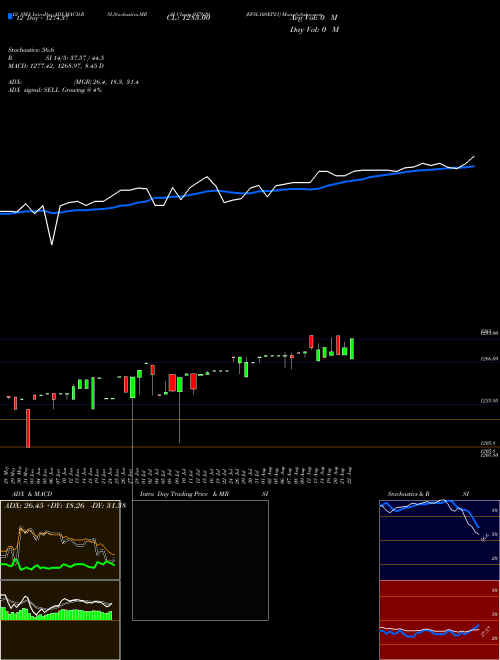Click the navy Stochastics chart panel
This screenshot has height=660, width=500.
pyautogui.click(x=439, y=540)
